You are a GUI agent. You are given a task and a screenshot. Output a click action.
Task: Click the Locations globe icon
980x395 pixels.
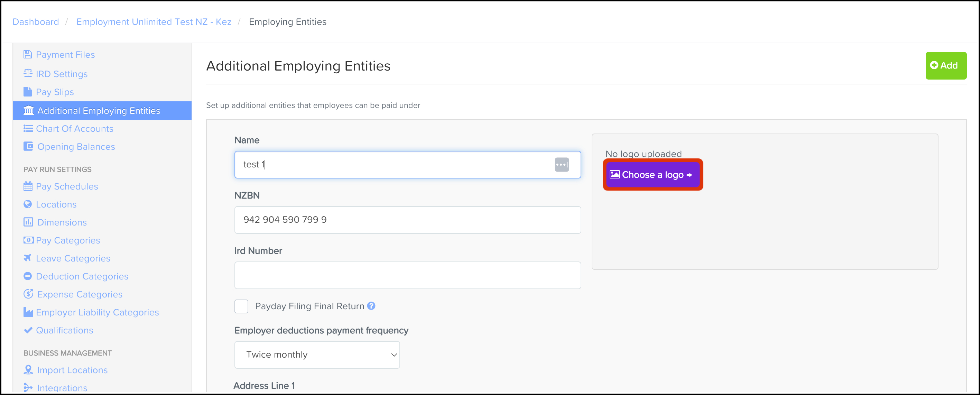(27, 204)
